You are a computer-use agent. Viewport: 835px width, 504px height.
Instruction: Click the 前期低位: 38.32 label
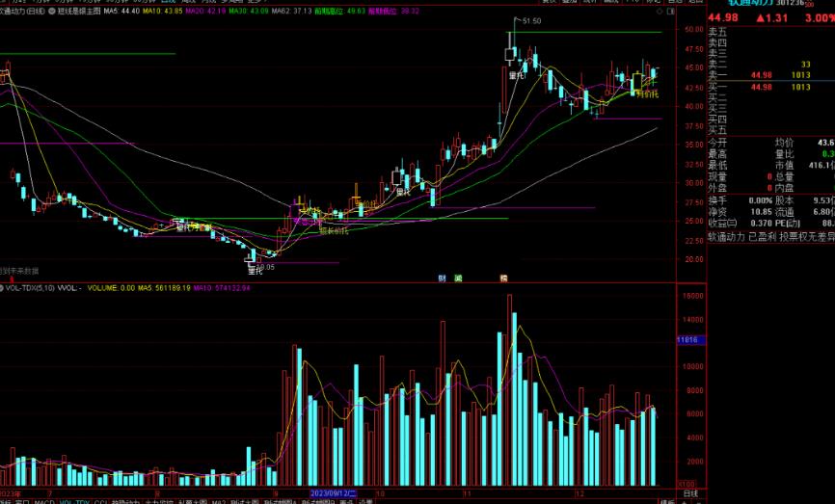pos(394,12)
